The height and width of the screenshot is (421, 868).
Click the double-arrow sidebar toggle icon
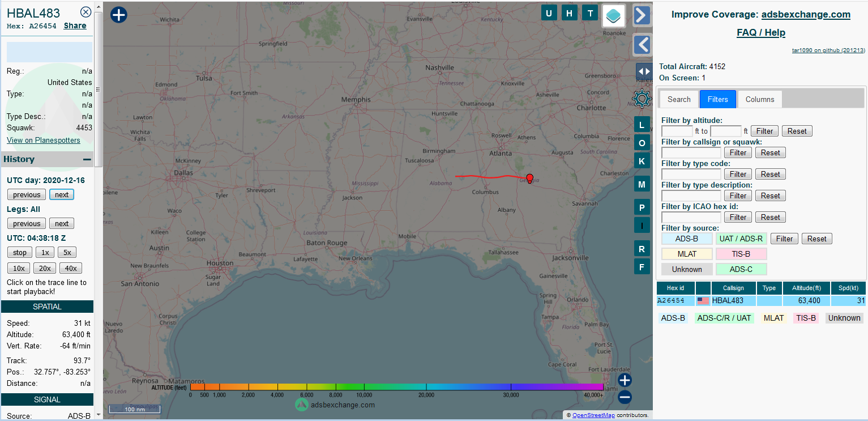point(644,71)
